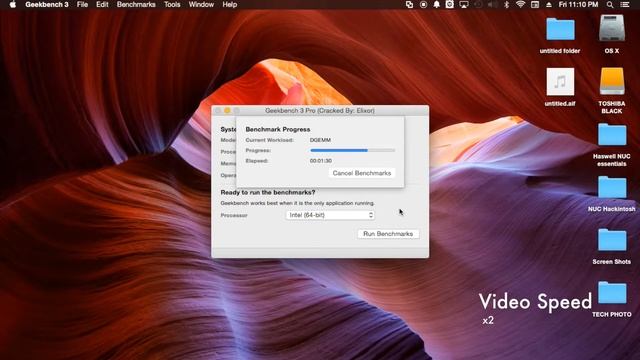Screen dimensions: 640x360
Task: Click the Time Machine menu bar icon
Action: 478,4
